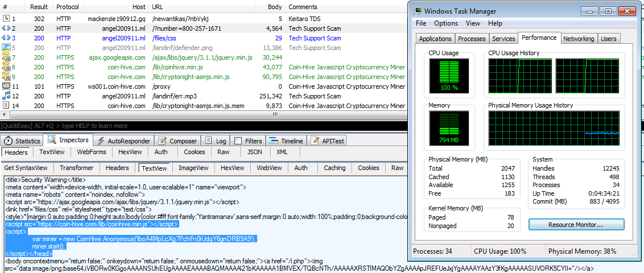
Task: Click the audio icon of err.mp3 session
Action: pyautogui.click(x=6, y=96)
